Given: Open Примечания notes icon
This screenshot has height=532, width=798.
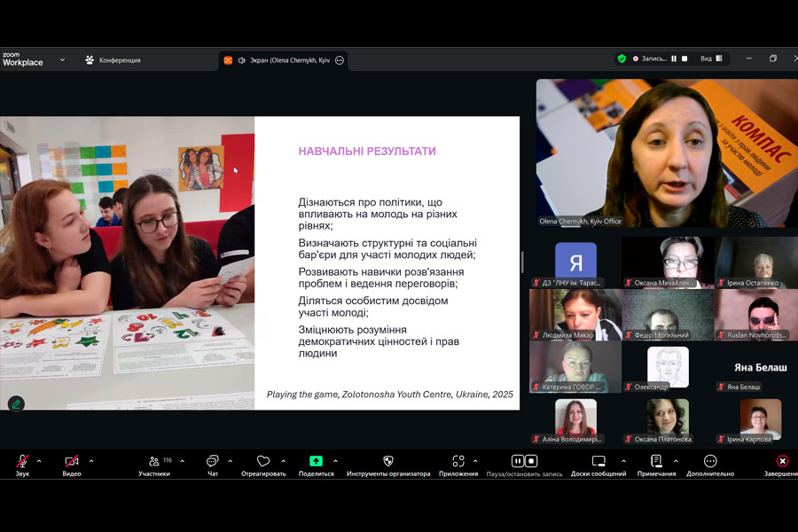Looking at the screenshot, I should 656,462.
